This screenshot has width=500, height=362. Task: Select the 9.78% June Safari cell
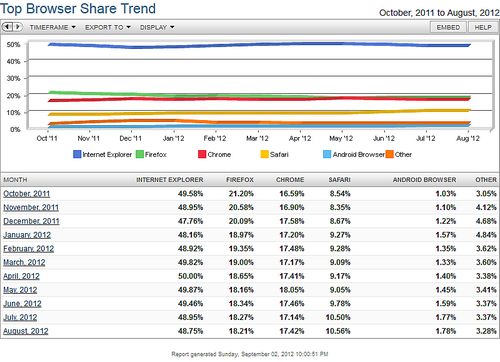click(x=340, y=304)
